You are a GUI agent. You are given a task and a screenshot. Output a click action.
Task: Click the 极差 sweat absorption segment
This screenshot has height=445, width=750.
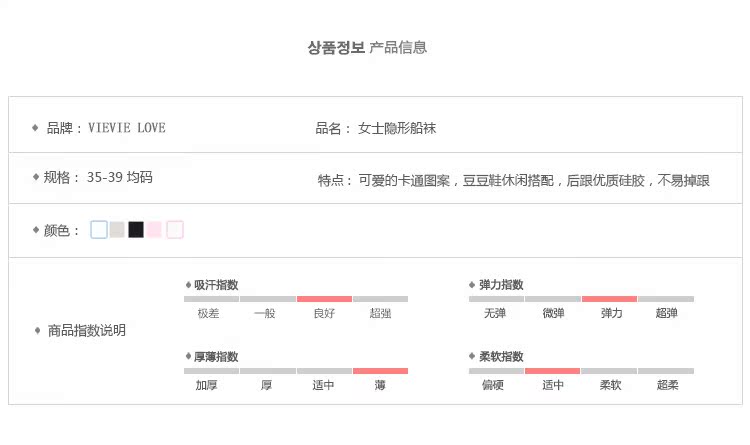click(211, 298)
